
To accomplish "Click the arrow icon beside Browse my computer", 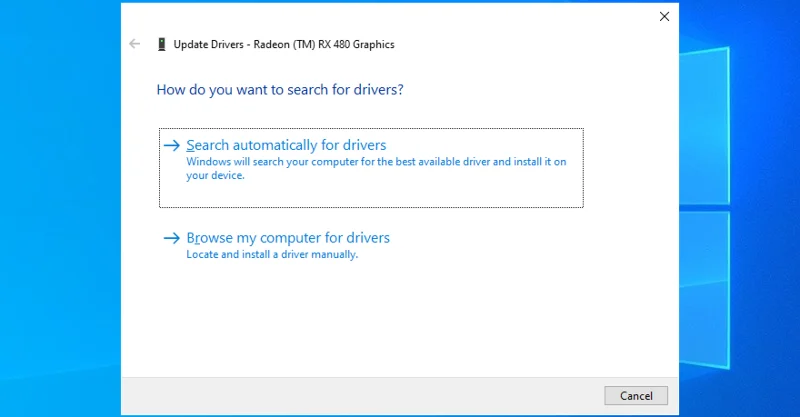I will coord(172,238).
